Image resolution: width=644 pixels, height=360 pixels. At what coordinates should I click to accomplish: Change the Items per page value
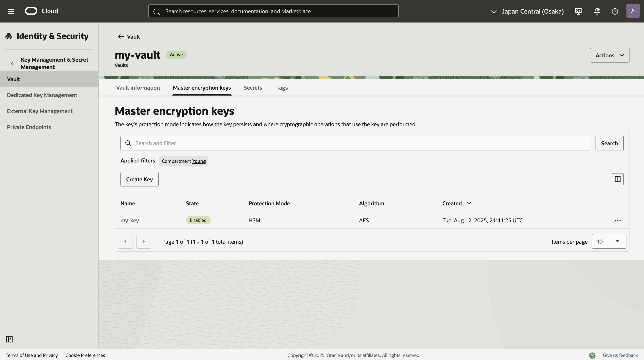(x=609, y=241)
